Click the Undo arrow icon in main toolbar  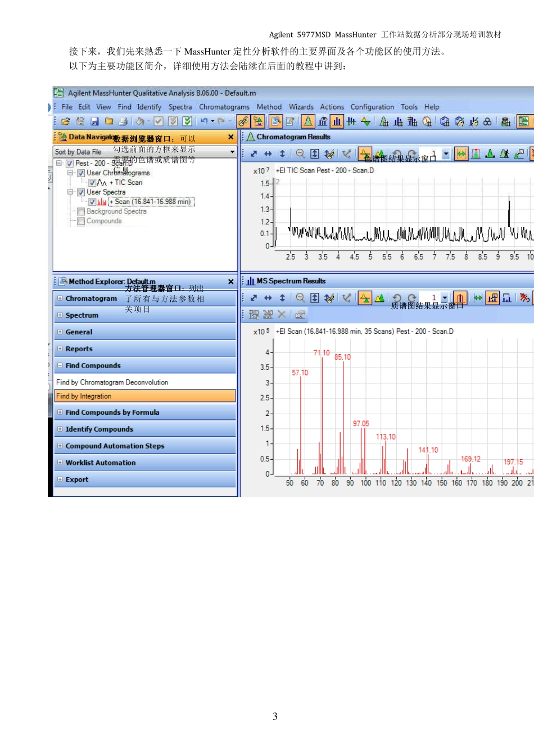203,121
